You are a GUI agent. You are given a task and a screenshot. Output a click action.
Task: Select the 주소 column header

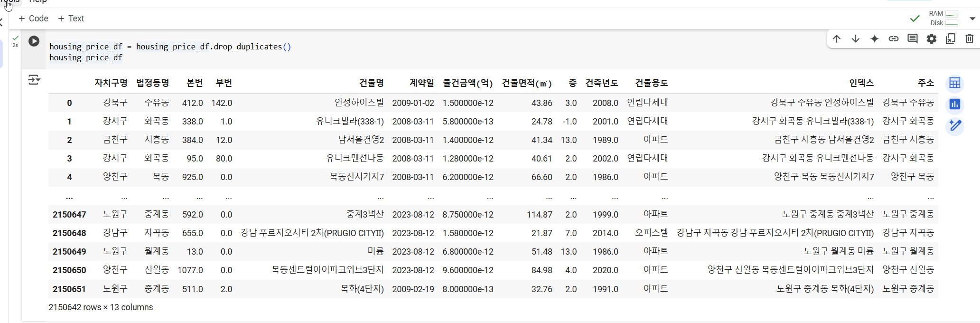click(x=926, y=83)
